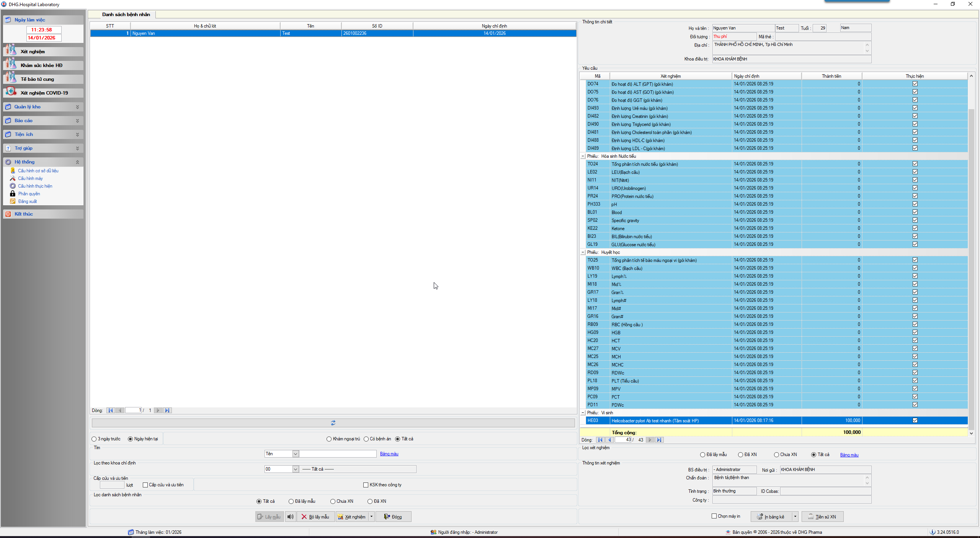Click the refresh icon under patient list

click(333, 423)
